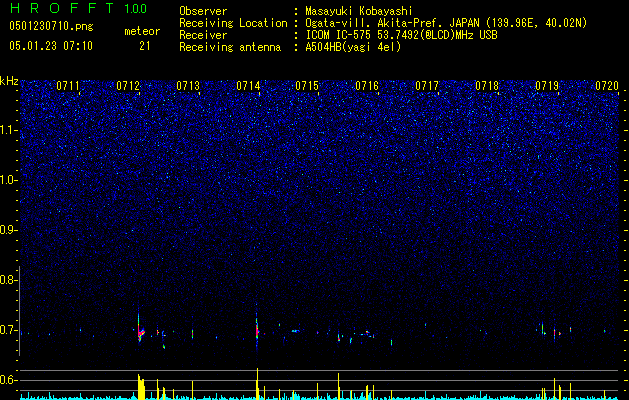Click the ICOM IC-575 receiver text

pyautogui.click(x=401, y=35)
